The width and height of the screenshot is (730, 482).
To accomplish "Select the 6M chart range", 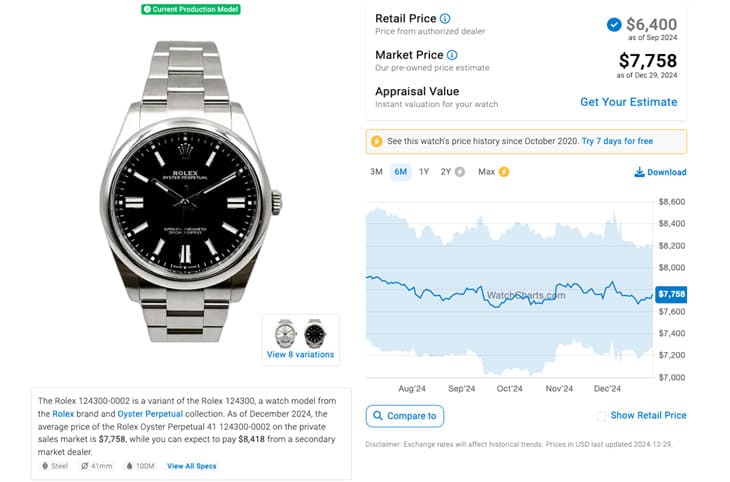I will (x=400, y=172).
